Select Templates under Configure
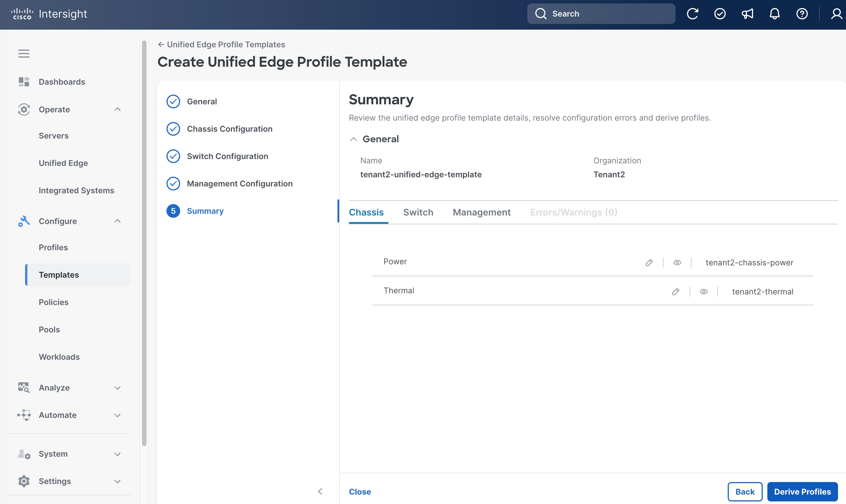This screenshot has height=504, width=846. pos(78,275)
